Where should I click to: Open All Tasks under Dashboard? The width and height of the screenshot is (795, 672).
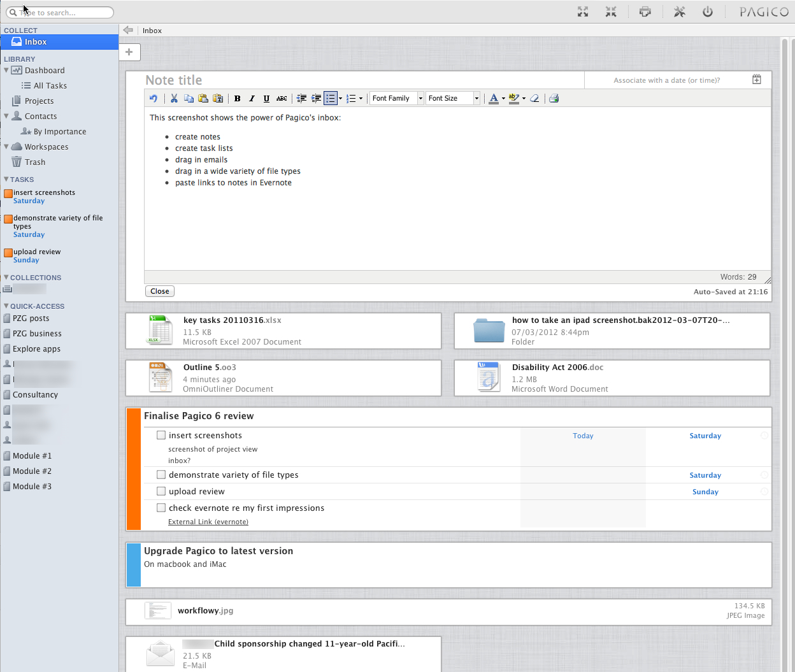[x=50, y=85]
